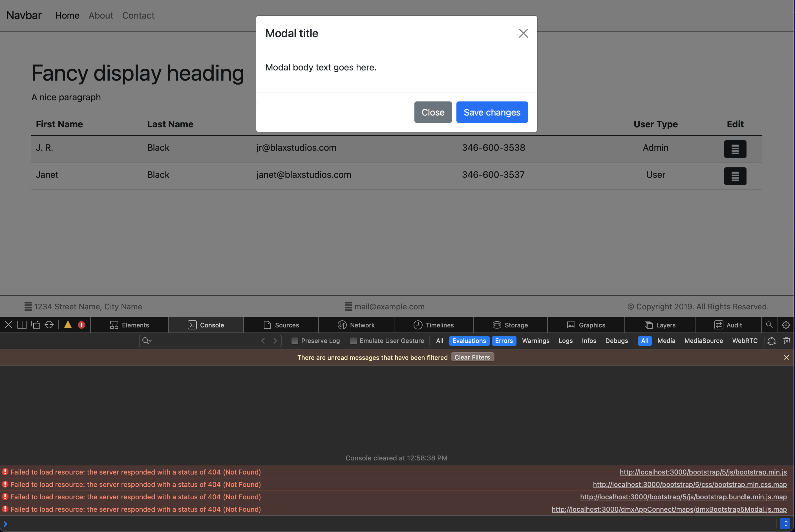This screenshot has width=795, height=532.
Task: Toggle the Logs filter
Action: (565, 341)
